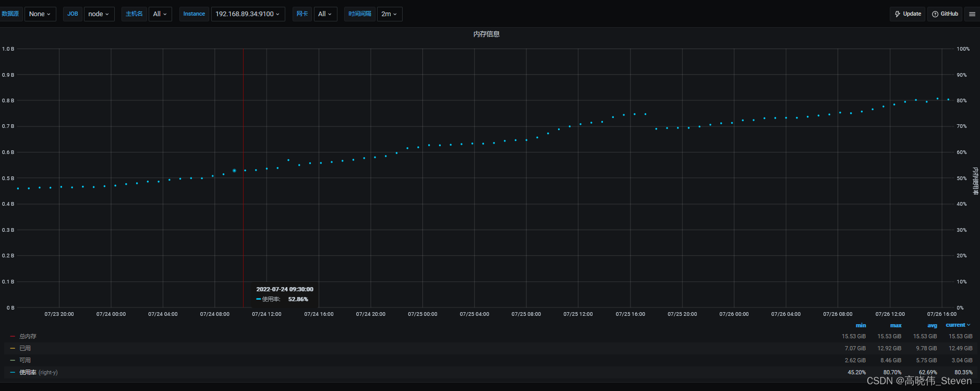Viewport: 980px width, 391px height.
Task: Open the Instance 192.168.89.34:9100 dropdown
Action: [x=248, y=14]
